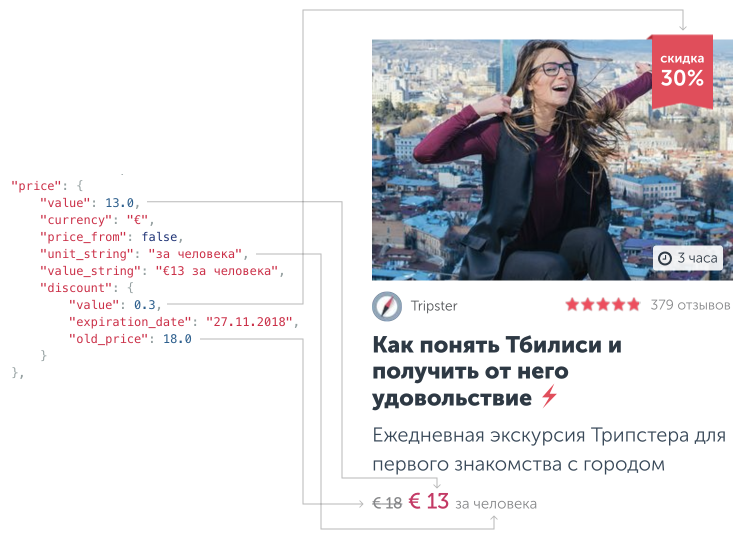Click the expiration_date value 27.11.2018
Screen dimensions: 747x539
[x=248, y=322]
